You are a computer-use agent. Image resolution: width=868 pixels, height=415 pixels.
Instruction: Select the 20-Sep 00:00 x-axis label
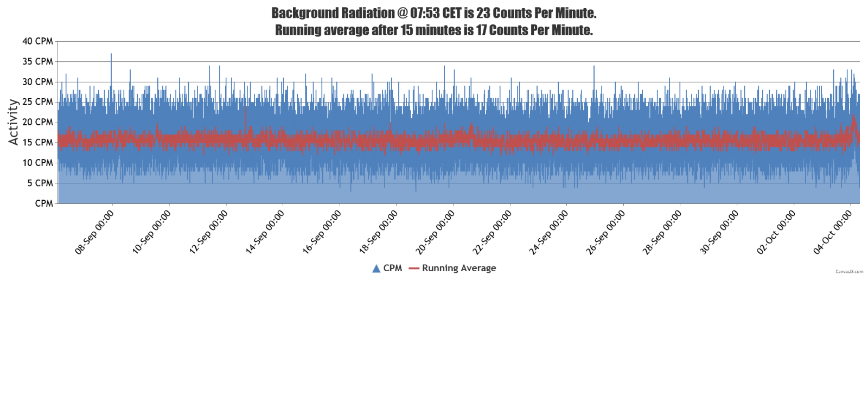(x=435, y=232)
